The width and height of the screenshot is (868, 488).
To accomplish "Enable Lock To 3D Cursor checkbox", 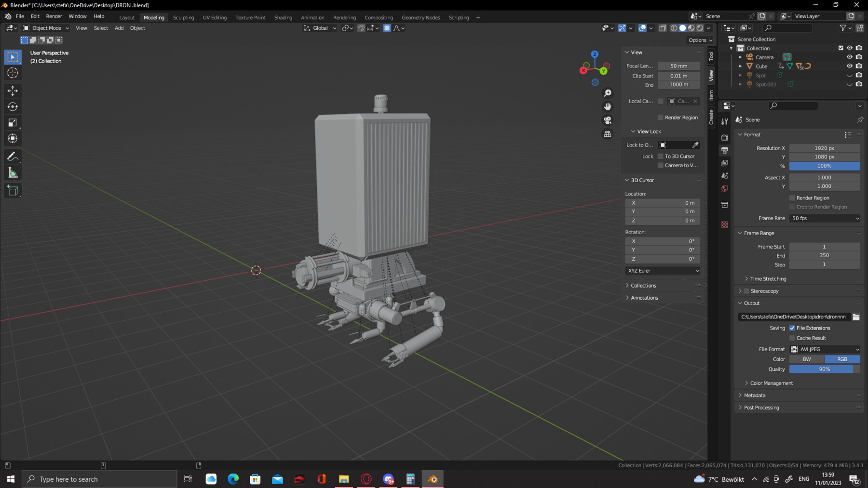I will [x=661, y=157].
